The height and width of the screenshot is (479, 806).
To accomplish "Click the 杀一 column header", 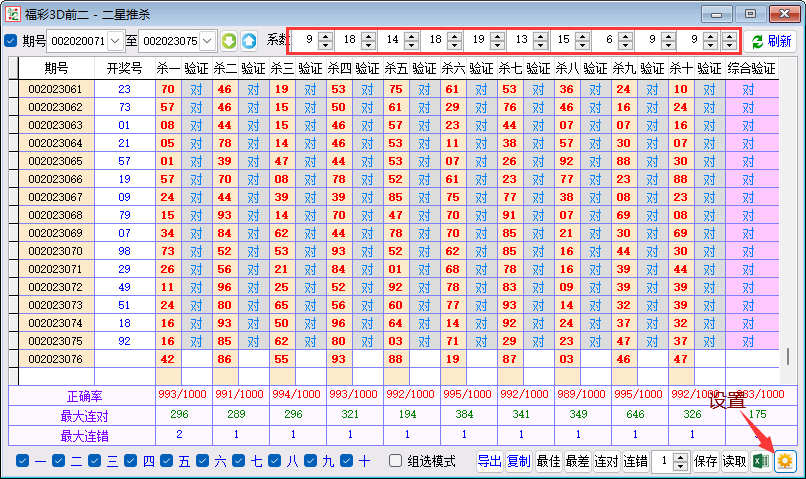I will pyautogui.click(x=167, y=68).
